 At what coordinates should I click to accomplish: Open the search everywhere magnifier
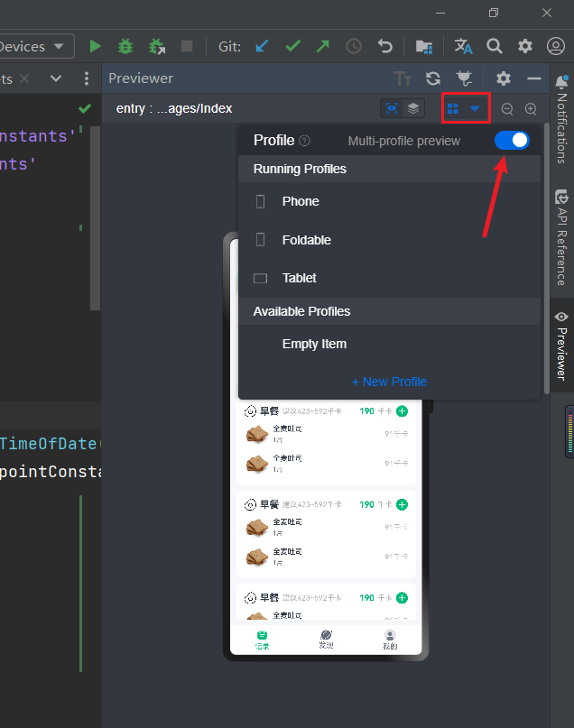(495, 46)
